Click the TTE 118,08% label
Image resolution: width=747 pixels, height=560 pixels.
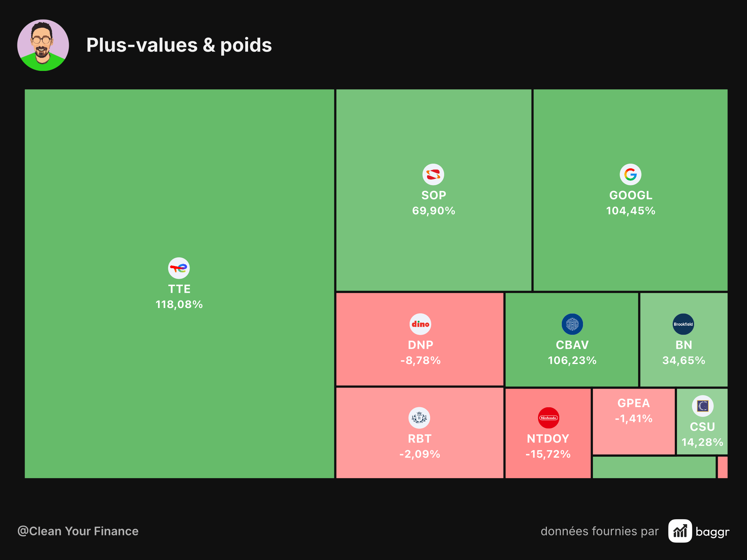(179, 297)
